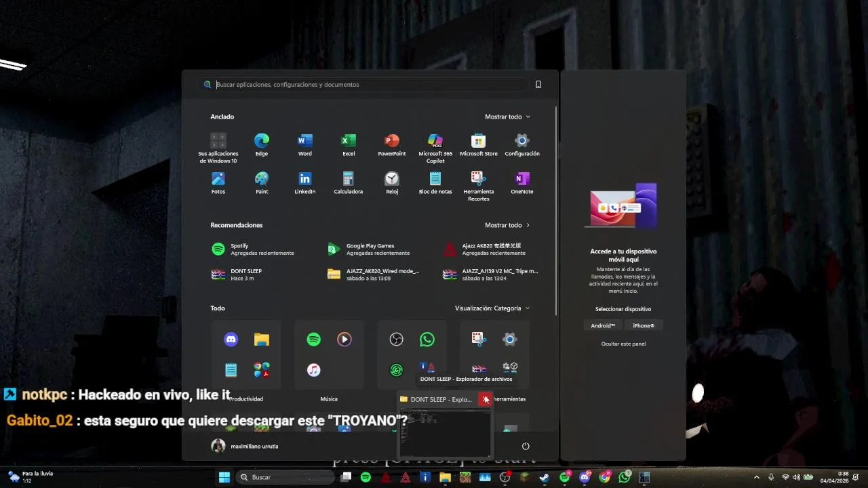Open WhatsApp from the taskbar
This screenshot has width=868, height=488.
(625, 477)
